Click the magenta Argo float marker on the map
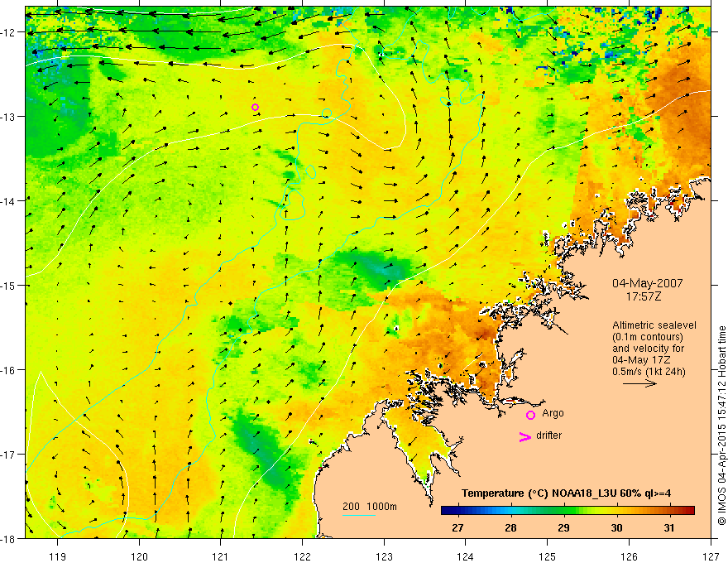The image size is (728, 563). [255, 108]
